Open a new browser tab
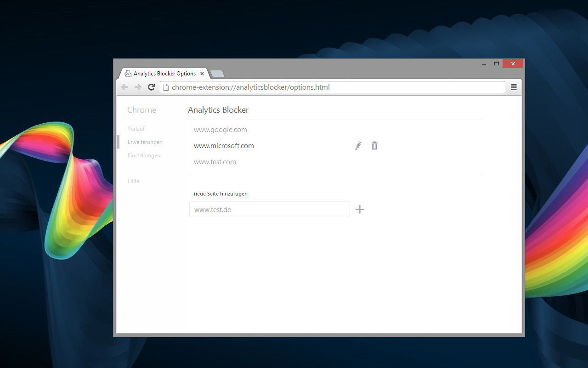Image resolution: width=588 pixels, height=368 pixels. 216,73
